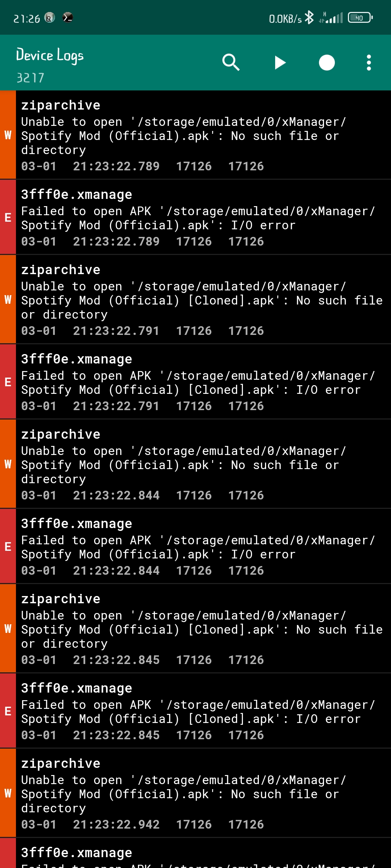Tap the log count label 3217
This screenshot has width=391, height=868.
[x=30, y=77]
